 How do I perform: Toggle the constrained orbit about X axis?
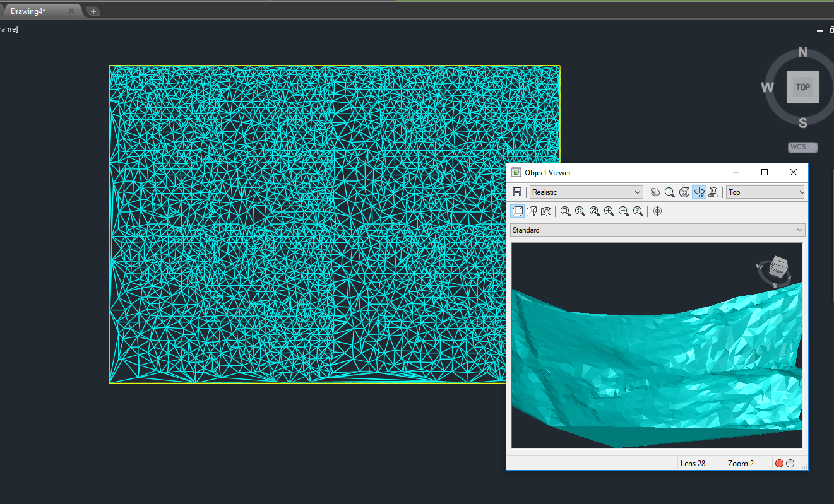pos(699,192)
